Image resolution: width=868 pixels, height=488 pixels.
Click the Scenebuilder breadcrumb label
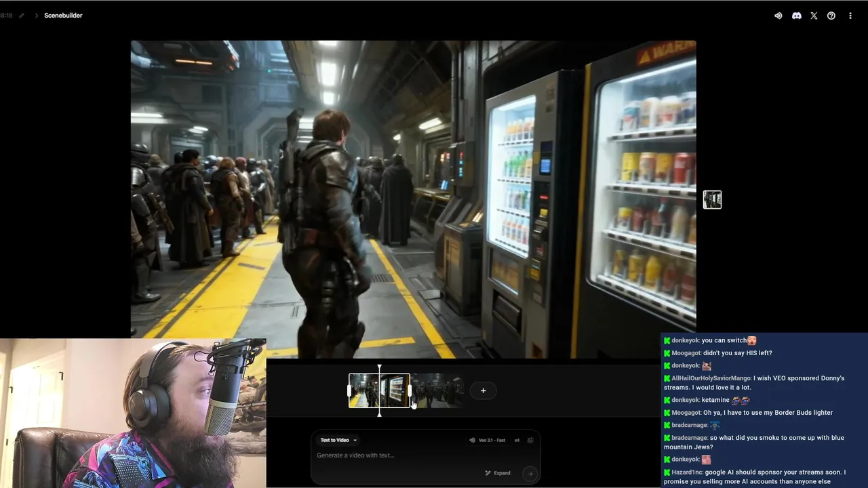63,16
